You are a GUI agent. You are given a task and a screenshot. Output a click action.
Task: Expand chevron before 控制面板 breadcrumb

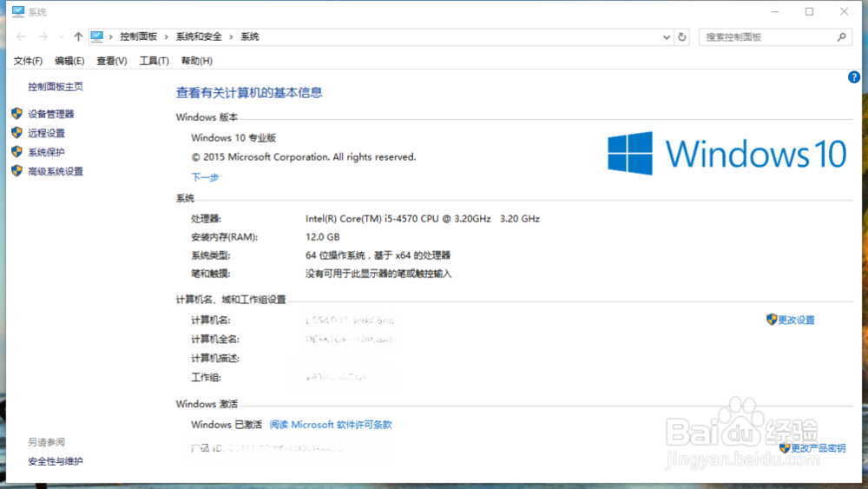[x=111, y=37]
